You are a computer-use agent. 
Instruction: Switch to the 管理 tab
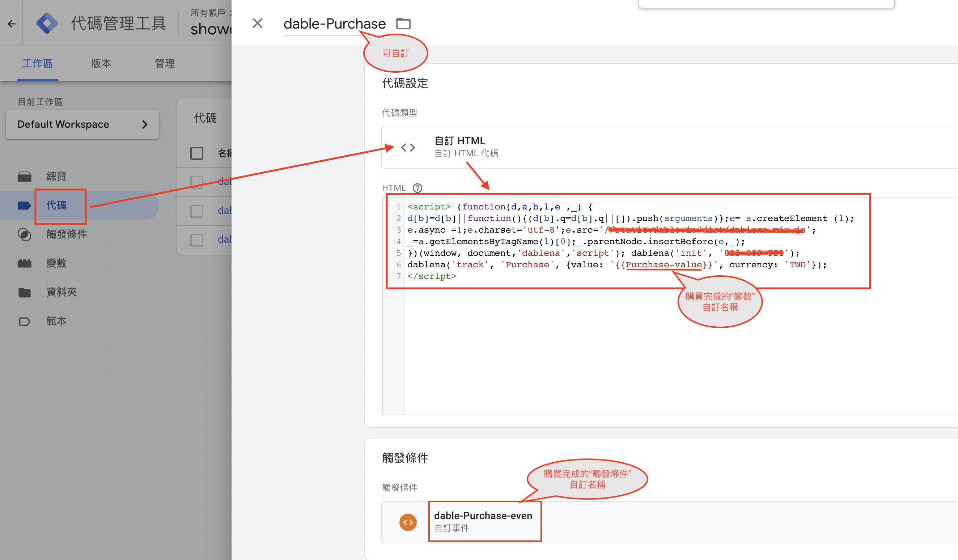click(x=165, y=63)
